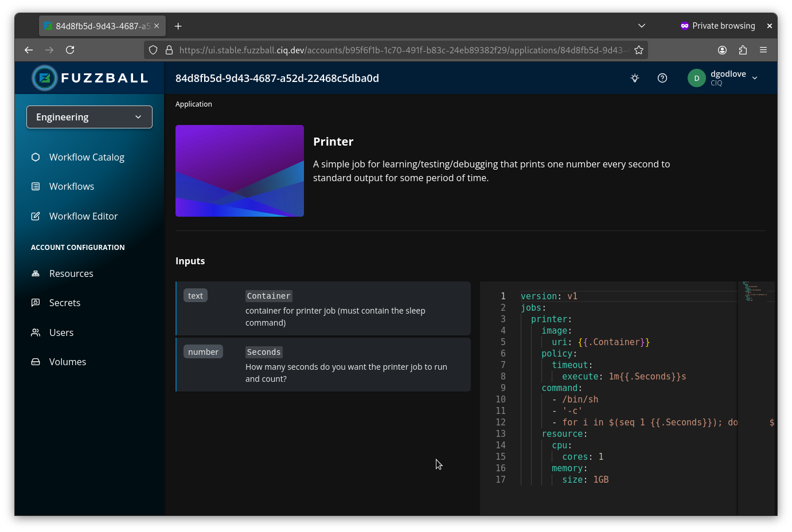Viewport: 792px width, 532px height.
Task: Click the Resources sidebar icon
Action: click(36, 273)
